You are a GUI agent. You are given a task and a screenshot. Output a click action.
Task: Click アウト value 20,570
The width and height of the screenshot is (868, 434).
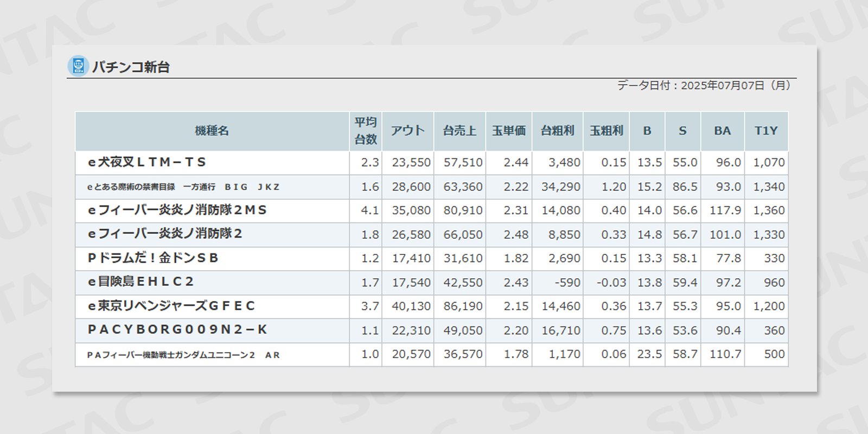(x=411, y=354)
